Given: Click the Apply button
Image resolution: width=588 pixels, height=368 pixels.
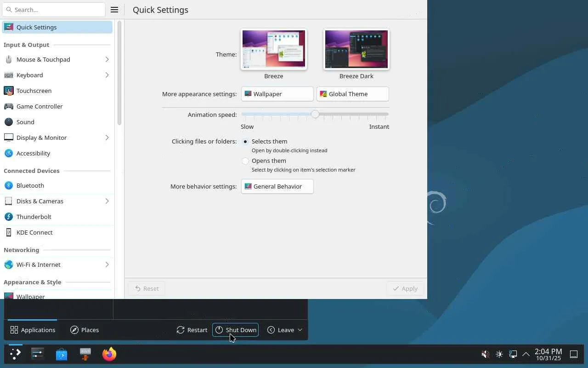Looking at the screenshot, I should point(405,288).
